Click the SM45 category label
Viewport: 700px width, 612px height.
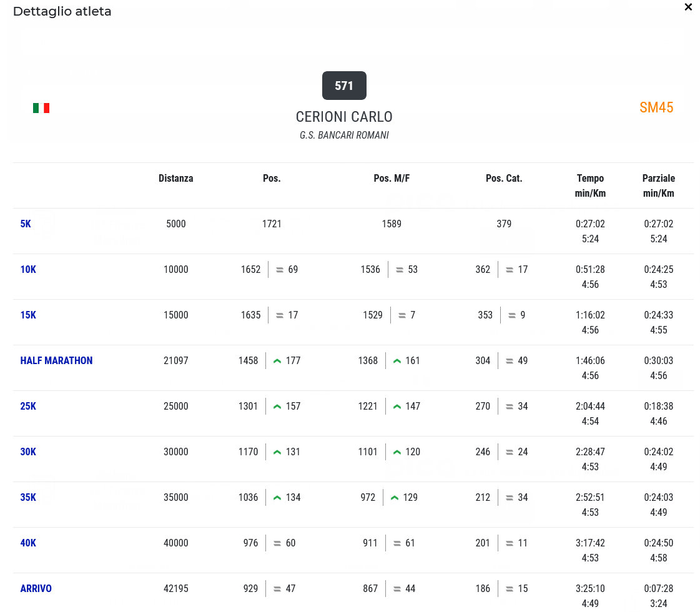click(656, 107)
